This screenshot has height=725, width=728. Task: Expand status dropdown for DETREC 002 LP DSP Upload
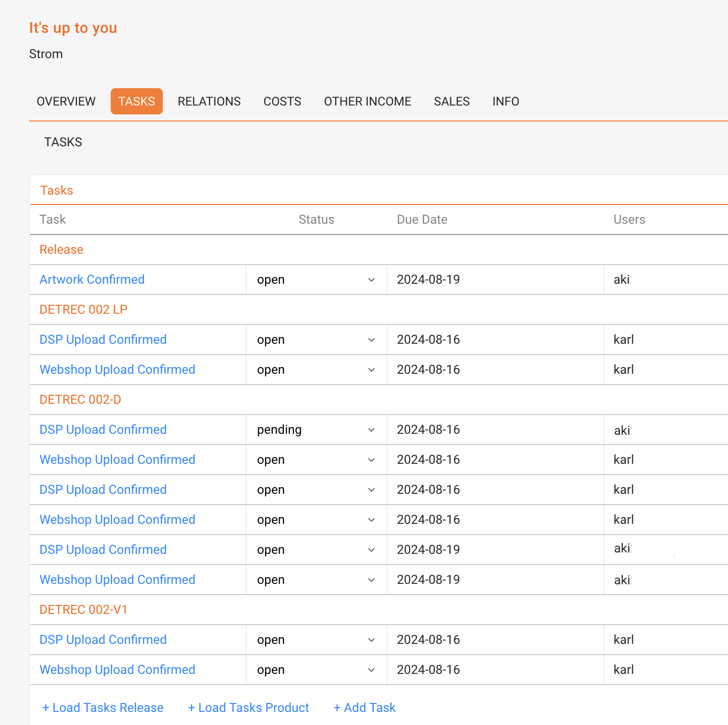point(316,340)
